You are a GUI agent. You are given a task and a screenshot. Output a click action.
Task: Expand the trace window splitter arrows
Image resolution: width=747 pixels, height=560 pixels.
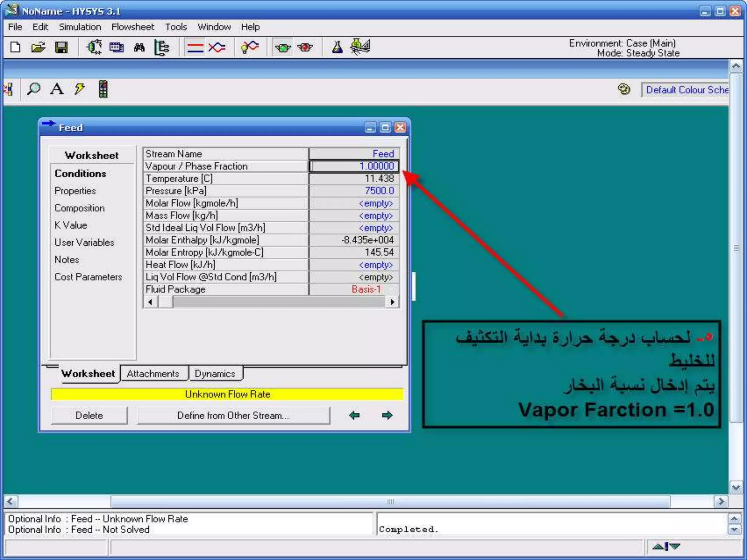(666, 546)
